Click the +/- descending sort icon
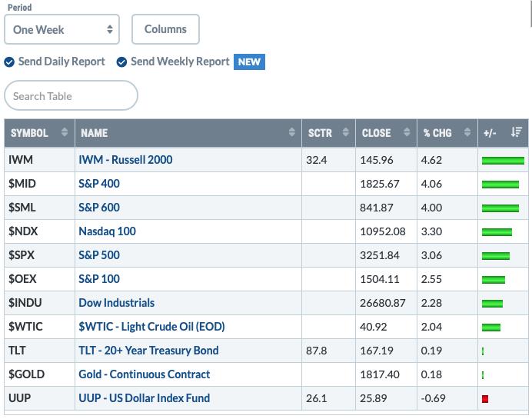The height and width of the screenshot is (419, 532). [x=517, y=132]
